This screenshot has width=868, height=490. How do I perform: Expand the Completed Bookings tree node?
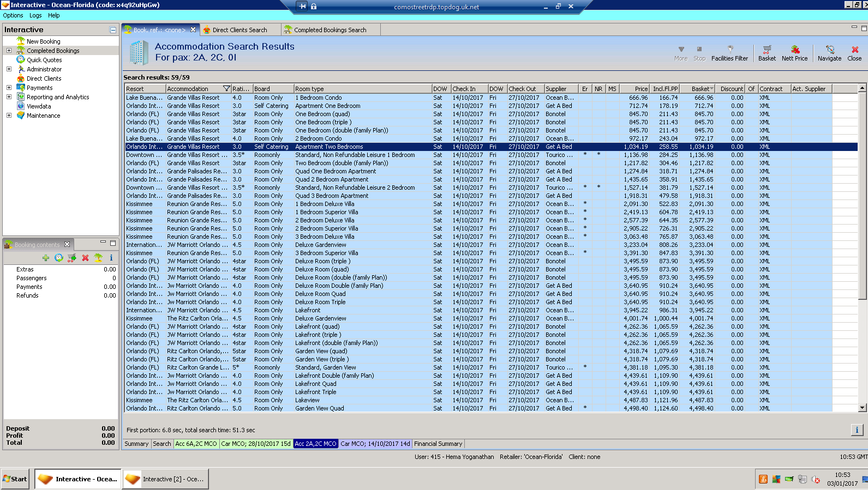point(9,50)
